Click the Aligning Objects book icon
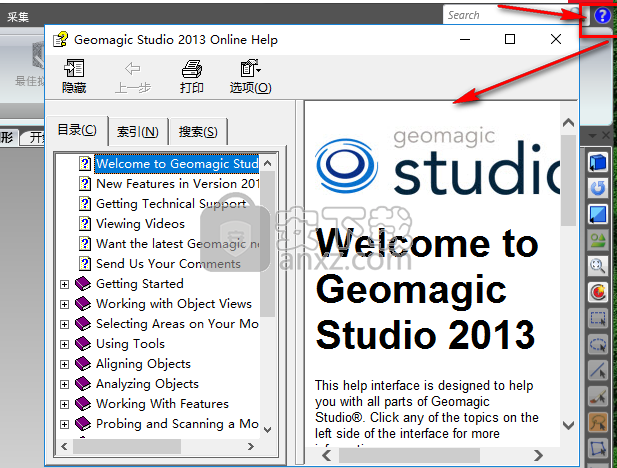This screenshot has height=468, width=617. [x=83, y=363]
